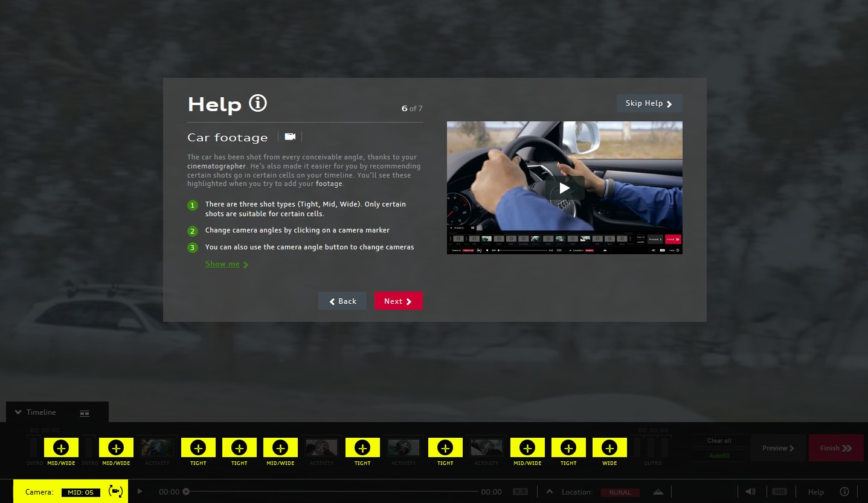This screenshot has width=868, height=503.
Task: Open Help from the bottom bar
Action: click(815, 492)
